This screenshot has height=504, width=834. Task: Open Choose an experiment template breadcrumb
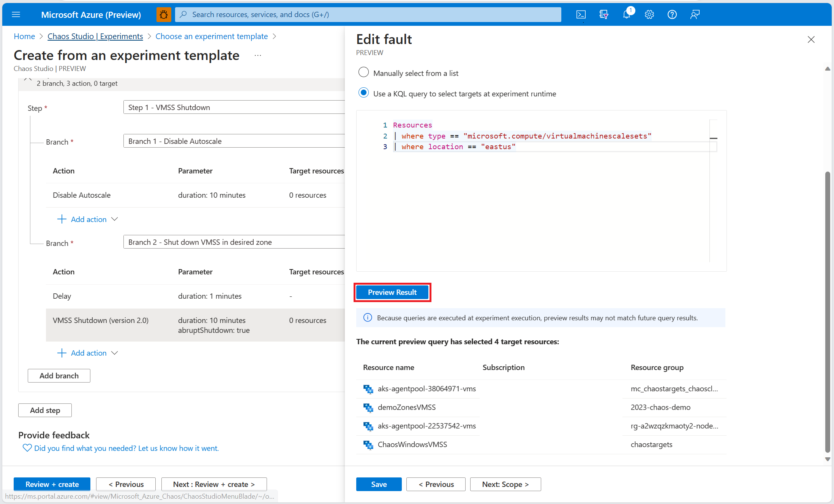[212, 36]
